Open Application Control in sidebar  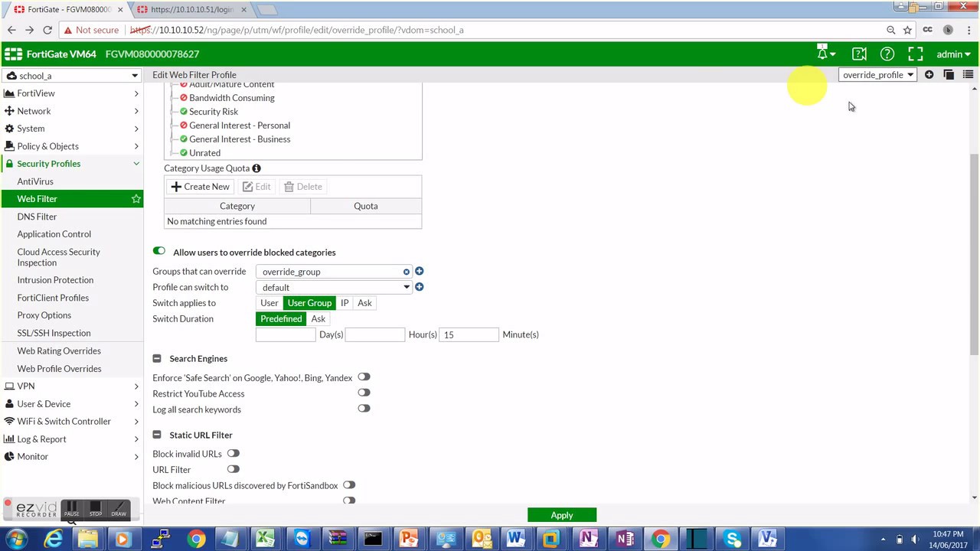coord(54,234)
